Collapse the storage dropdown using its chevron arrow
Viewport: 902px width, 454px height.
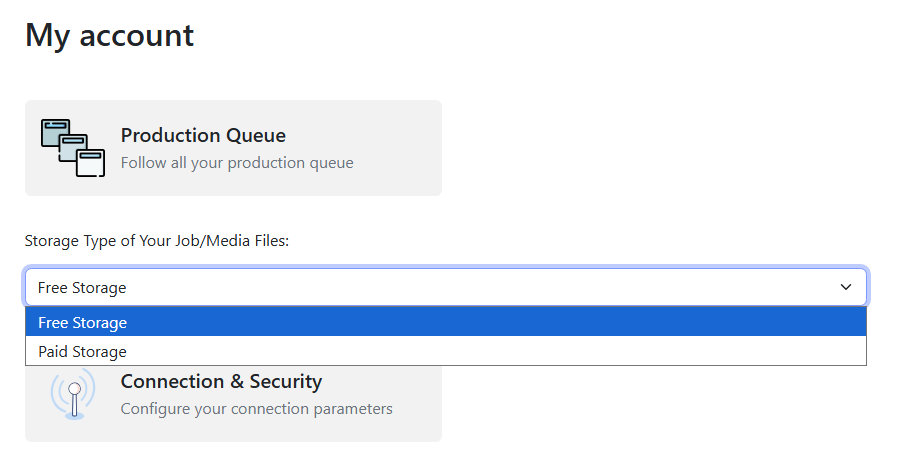(x=846, y=287)
